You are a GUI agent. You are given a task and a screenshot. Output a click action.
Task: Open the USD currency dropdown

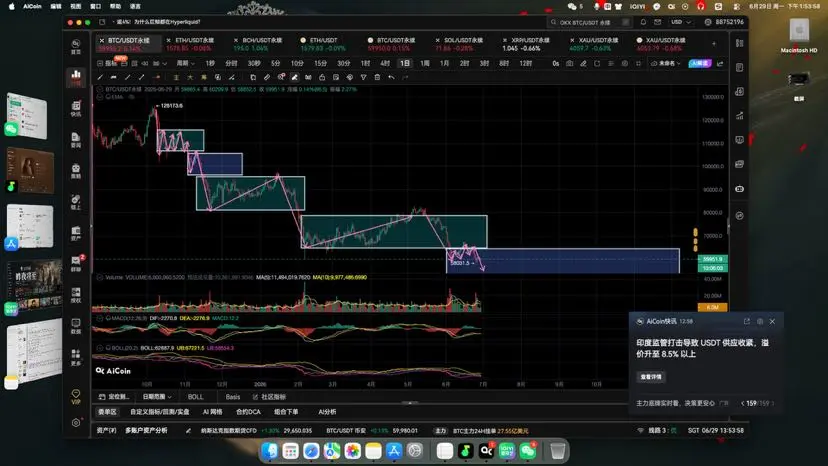tap(681, 22)
